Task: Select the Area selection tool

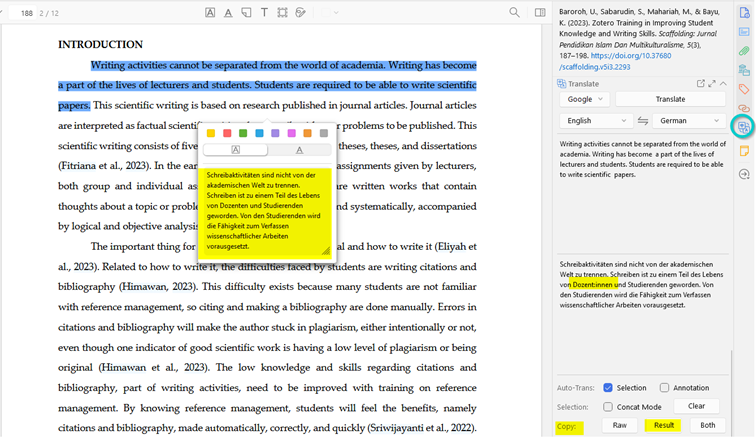Action: pos(283,13)
